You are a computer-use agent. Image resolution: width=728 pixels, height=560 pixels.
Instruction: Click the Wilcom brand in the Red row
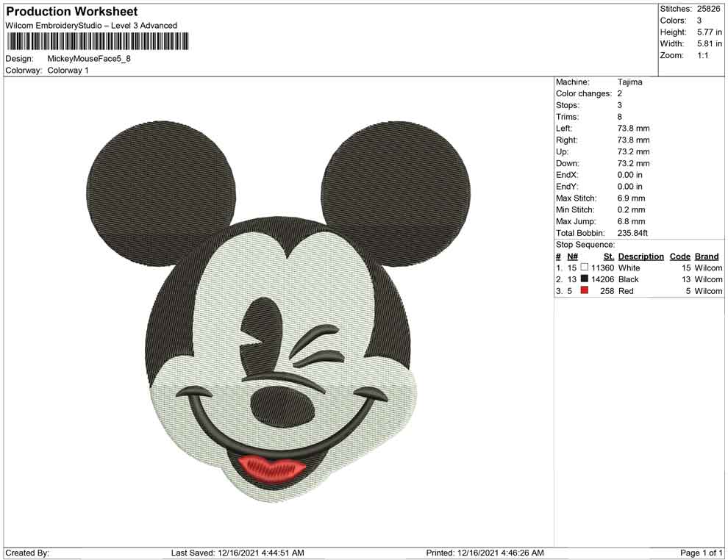(708, 291)
